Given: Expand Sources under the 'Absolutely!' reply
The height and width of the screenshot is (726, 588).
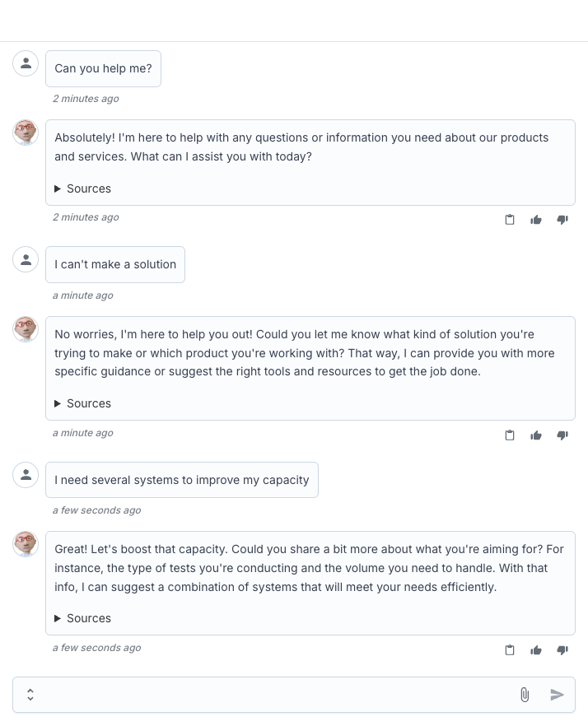Looking at the screenshot, I should [82, 188].
